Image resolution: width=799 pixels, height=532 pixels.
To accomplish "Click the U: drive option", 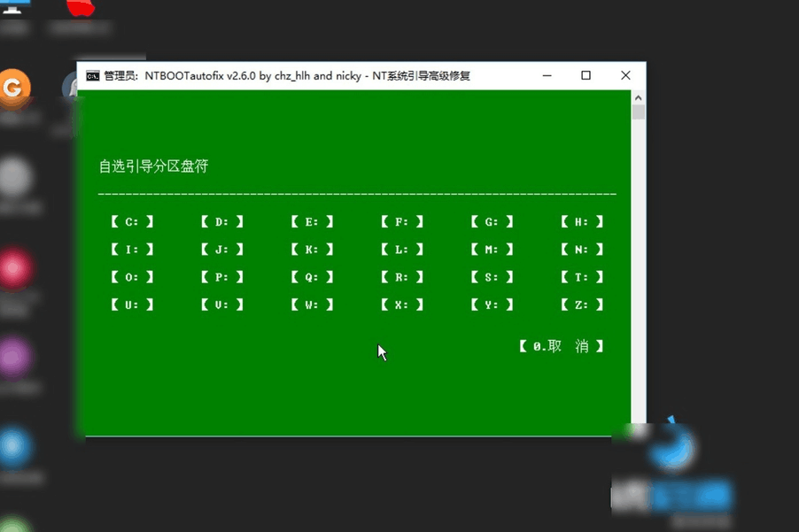I will coord(132,305).
